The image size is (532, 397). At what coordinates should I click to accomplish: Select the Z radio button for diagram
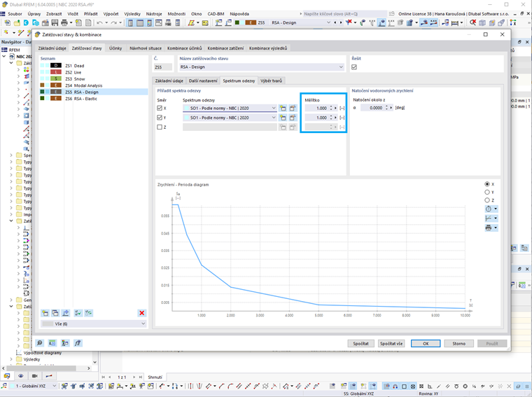tap(487, 200)
